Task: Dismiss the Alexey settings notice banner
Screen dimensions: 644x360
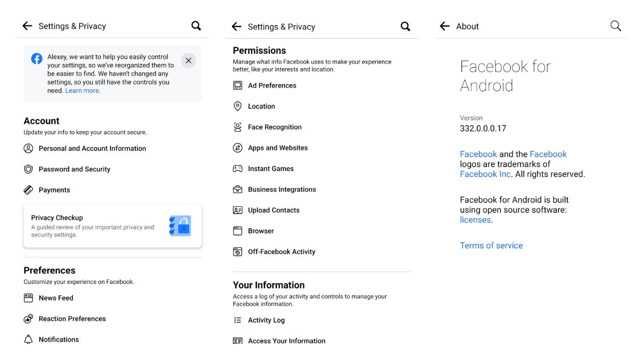Action: pyautogui.click(x=188, y=61)
